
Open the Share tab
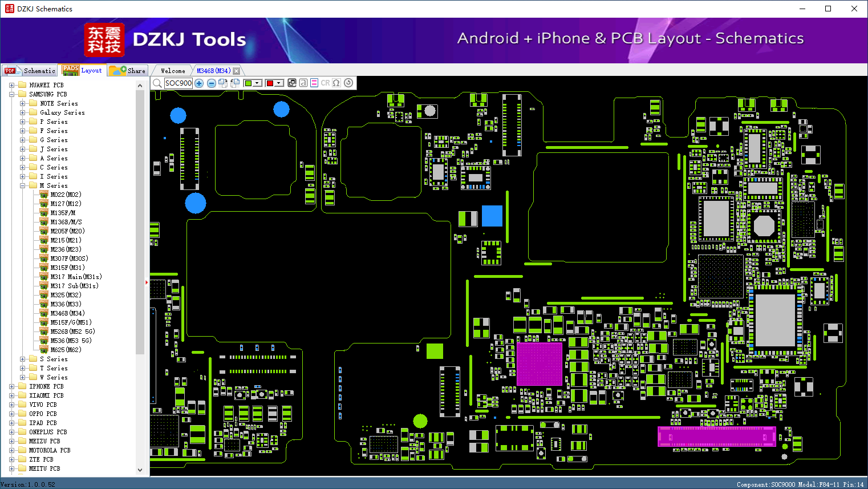click(128, 71)
